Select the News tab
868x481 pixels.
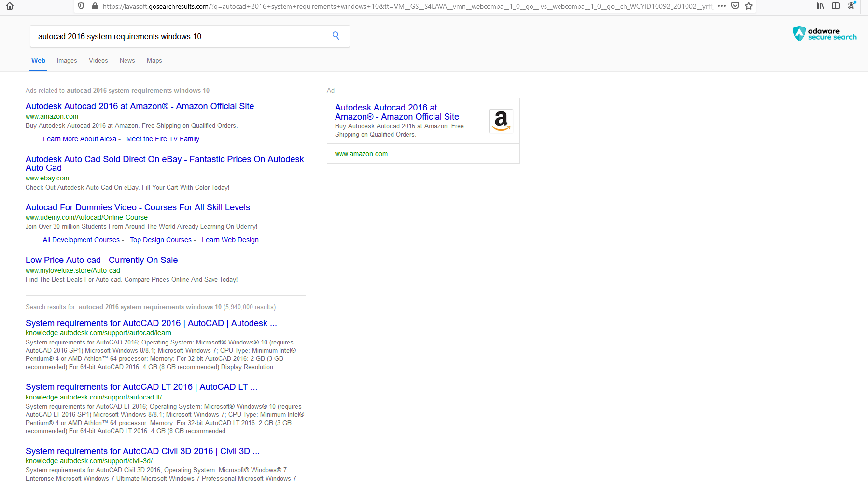point(127,60)
